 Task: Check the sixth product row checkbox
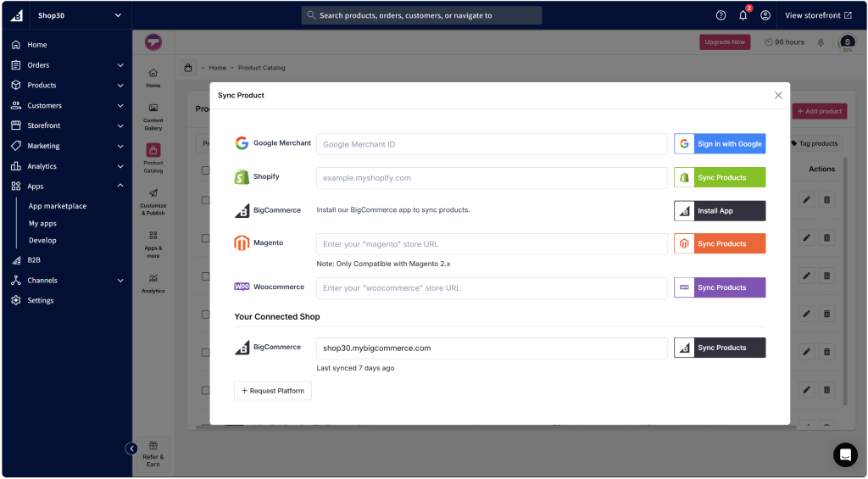[205, 390]
